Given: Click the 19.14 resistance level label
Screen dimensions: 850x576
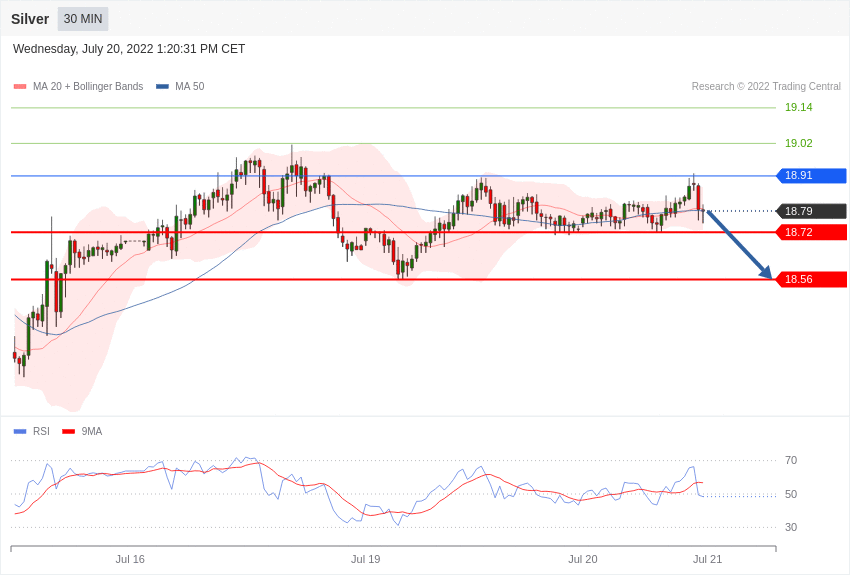Looking at the screenshot, I should [799, 107].
